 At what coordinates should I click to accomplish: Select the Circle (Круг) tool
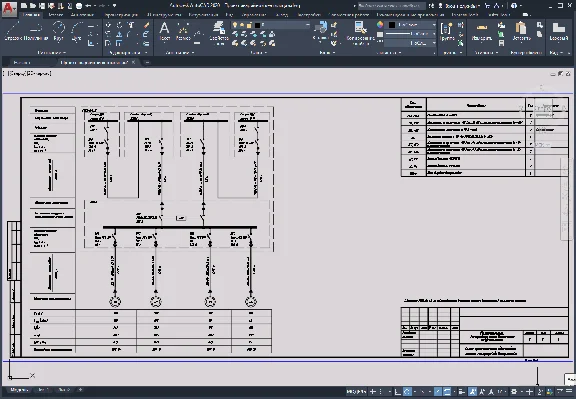(x=58, y=31)
